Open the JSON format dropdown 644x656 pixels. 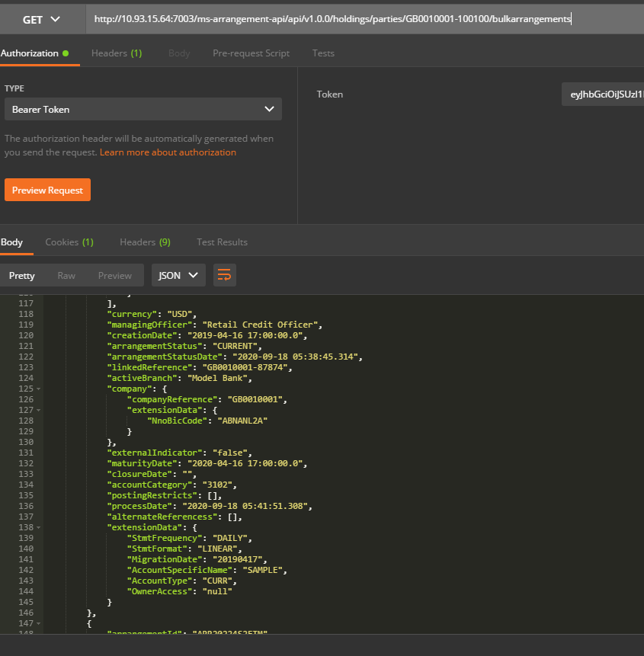click(x=178, y=276)
